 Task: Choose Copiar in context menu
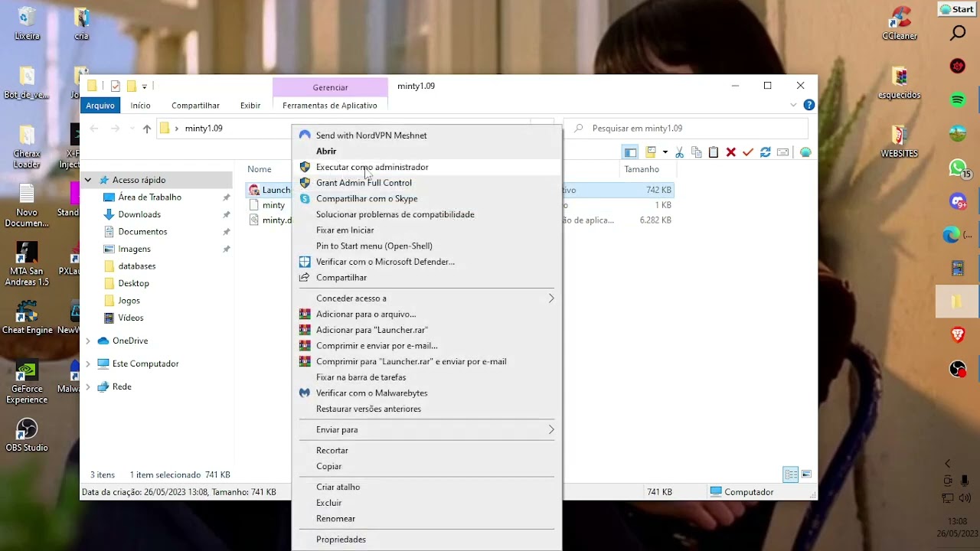(426, 467)
